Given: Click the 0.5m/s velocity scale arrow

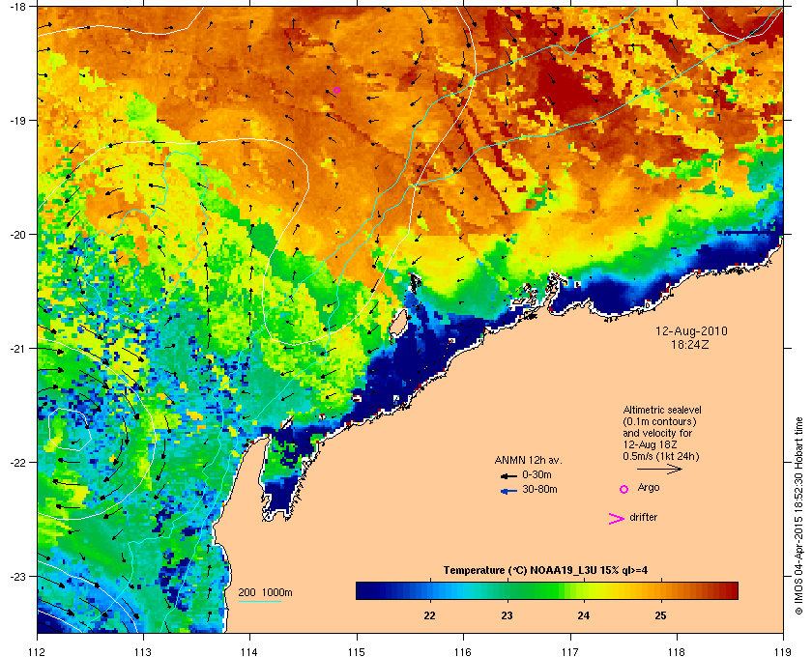Looking at the screenshot, I should (659, 470).
